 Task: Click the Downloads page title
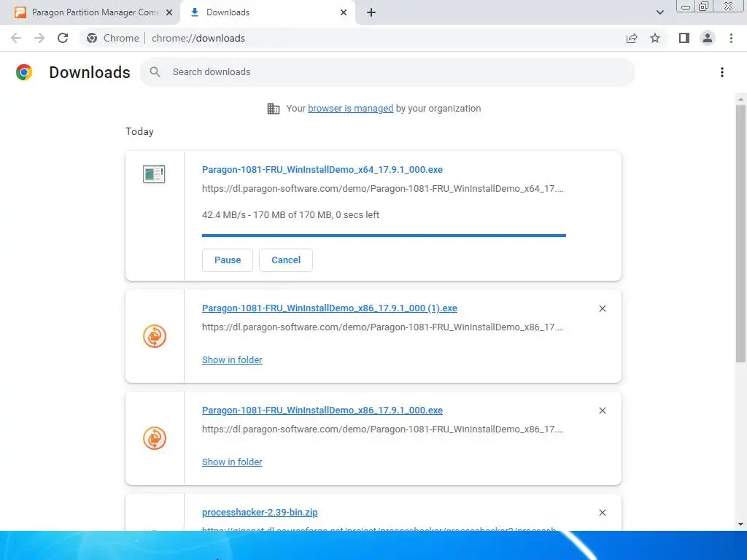click(90, 72)
